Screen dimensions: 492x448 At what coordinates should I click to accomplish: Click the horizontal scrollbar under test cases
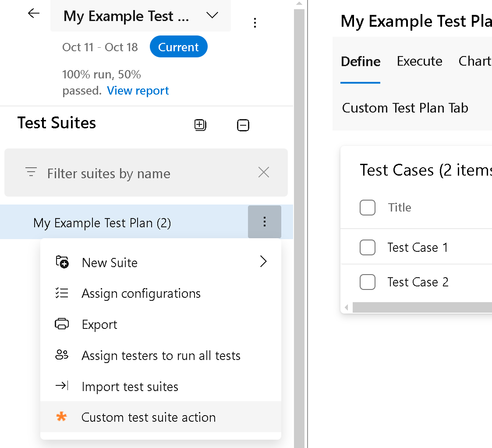(421, 308)
